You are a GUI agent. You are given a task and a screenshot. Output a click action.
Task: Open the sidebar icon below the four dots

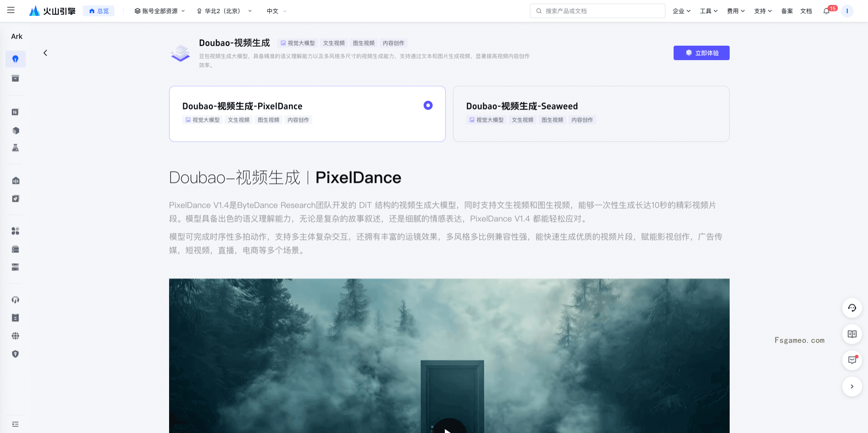(15, 249)
